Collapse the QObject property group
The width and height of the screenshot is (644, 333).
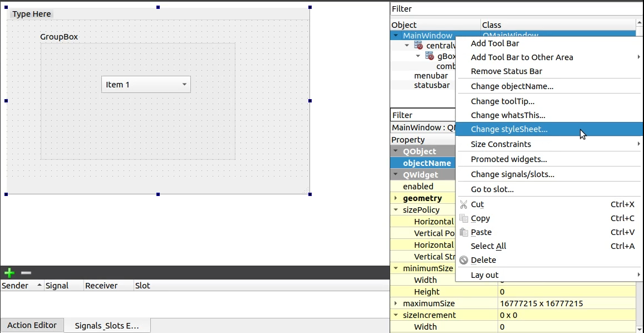pos(396,151)
